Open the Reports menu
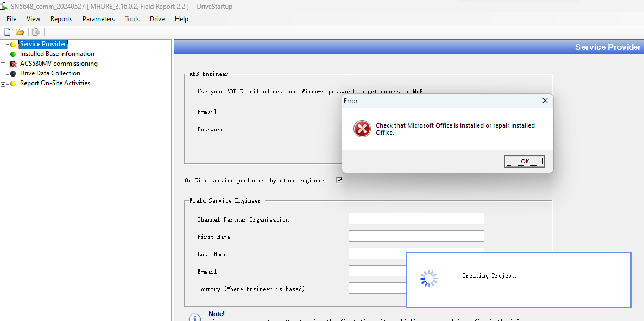Screen dimensions: 644x321 click(61, 18)
